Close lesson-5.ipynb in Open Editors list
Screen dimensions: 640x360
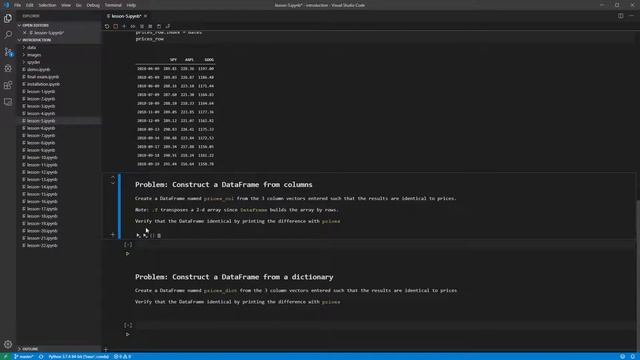click(x=25, y=33)
